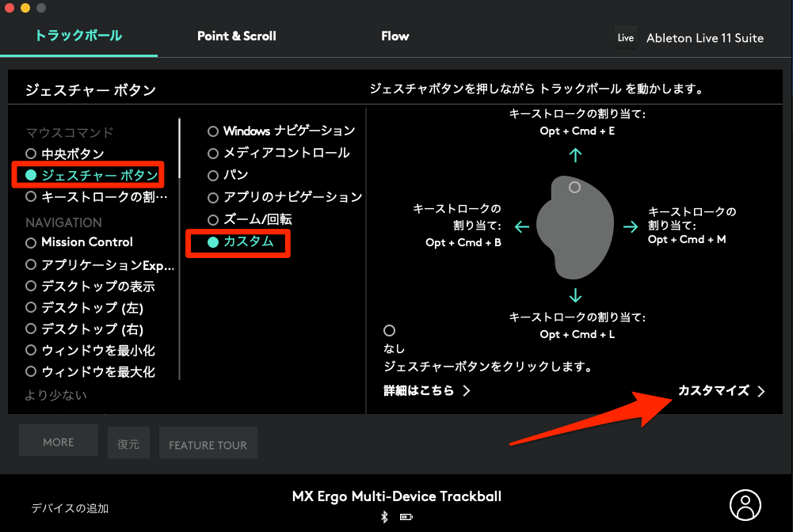Select the Mission Control radio option

(31, 242)
